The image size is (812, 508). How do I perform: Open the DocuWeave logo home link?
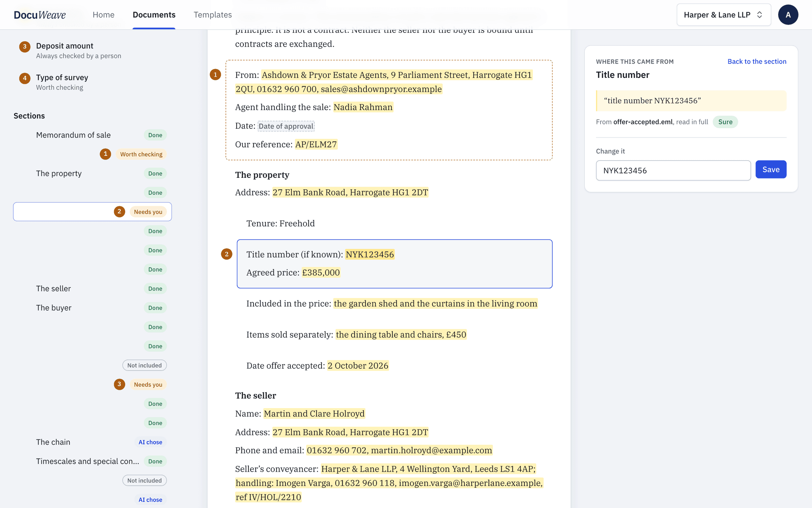tap(40, 15)
